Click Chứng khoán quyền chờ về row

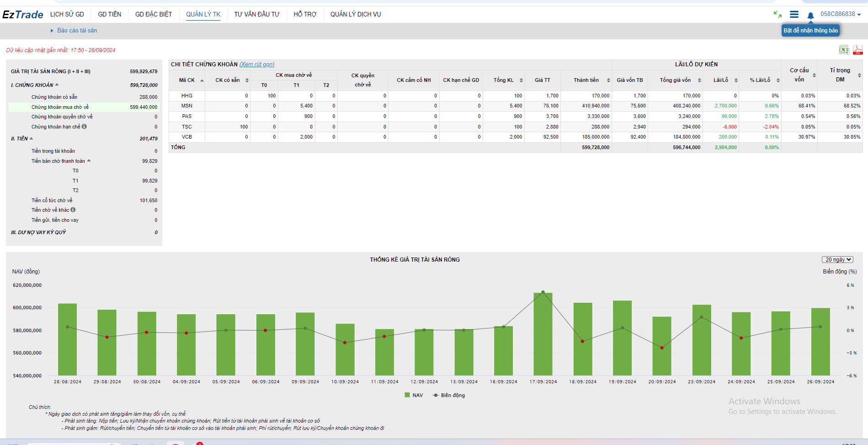[84, 117]
